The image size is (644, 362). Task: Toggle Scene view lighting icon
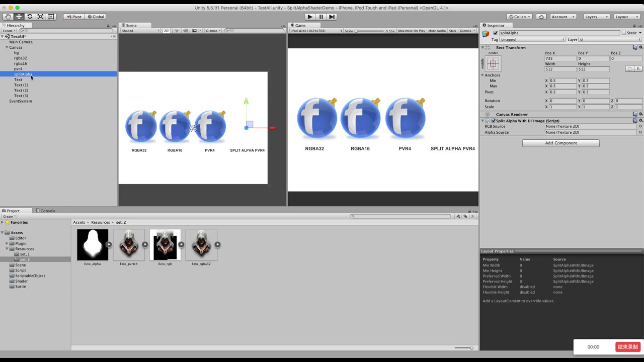(x=177, y=31)
